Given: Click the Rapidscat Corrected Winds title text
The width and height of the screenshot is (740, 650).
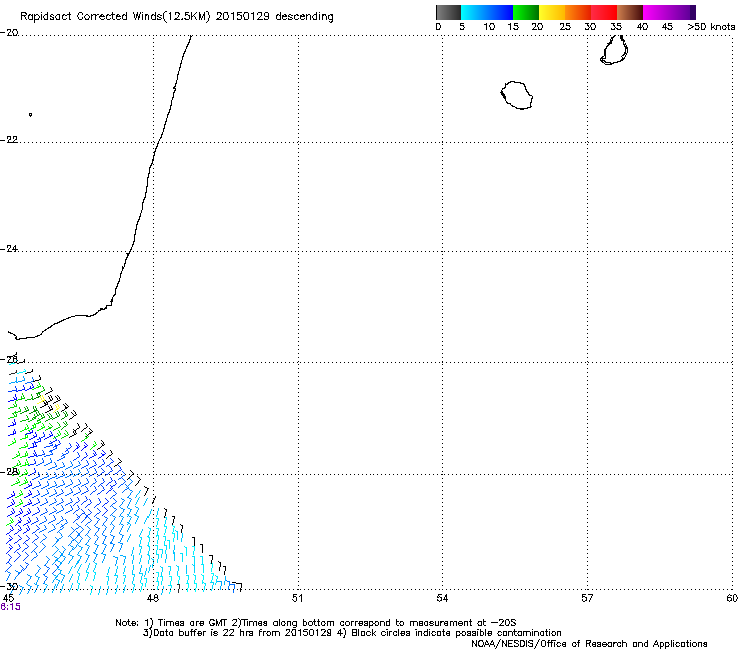Looking at the screenshot, I should [177, 16].
